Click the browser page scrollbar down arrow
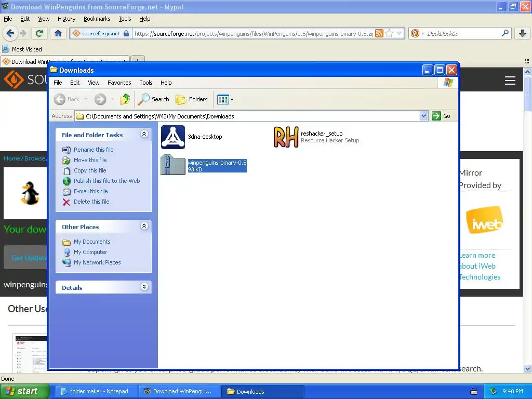The height and width of the screenshot is (399, 532). pos(527,368)
